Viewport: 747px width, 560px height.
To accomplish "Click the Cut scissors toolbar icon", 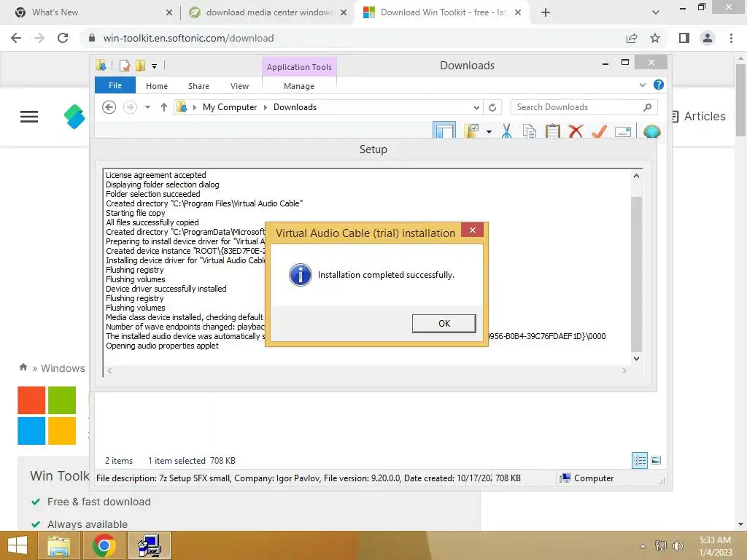I will tap(506, 131).
